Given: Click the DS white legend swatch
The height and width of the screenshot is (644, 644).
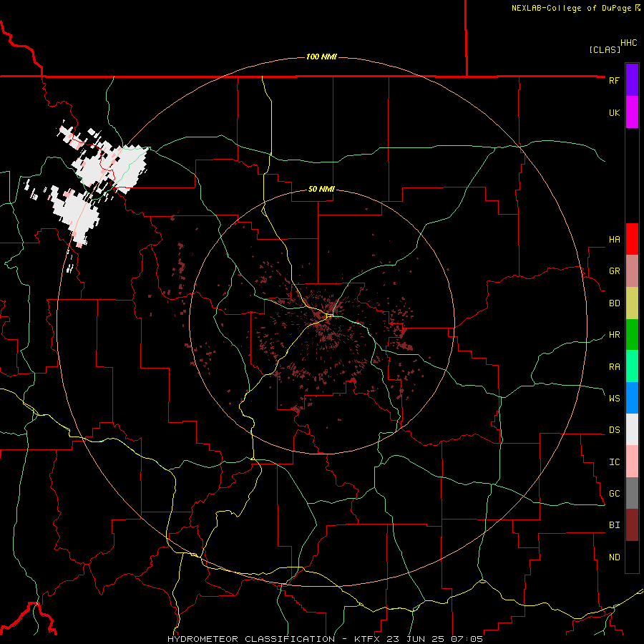Looking at the screenshot, I should [x=632, y=429].
